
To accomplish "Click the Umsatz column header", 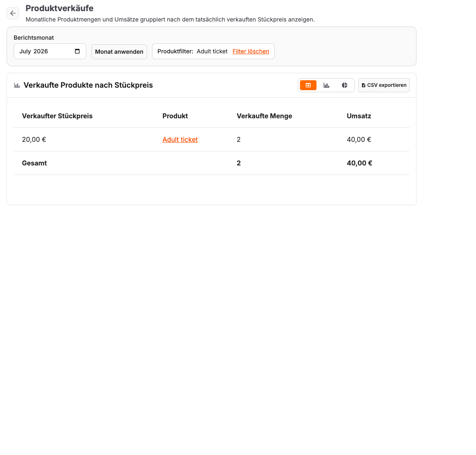I will click(x=359, y=116).
